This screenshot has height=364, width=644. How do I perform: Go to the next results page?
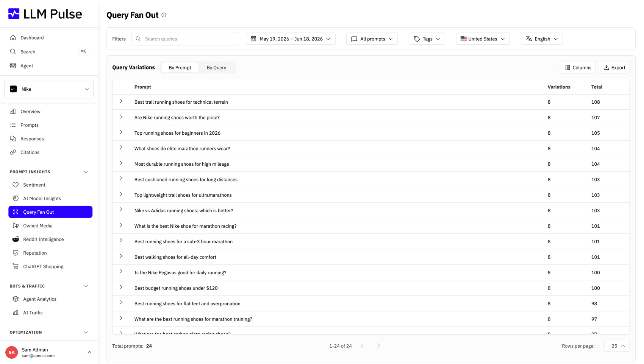pos(378,346)
